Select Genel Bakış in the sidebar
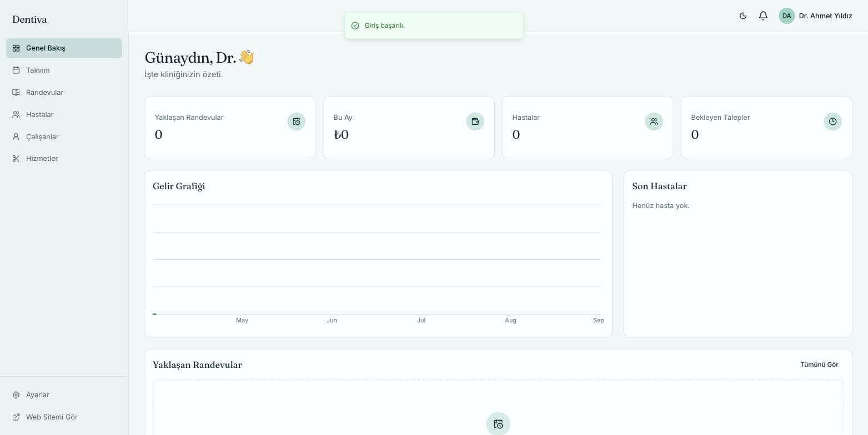The height and width of the screenshot is (435, 868). tap(64, 48)
